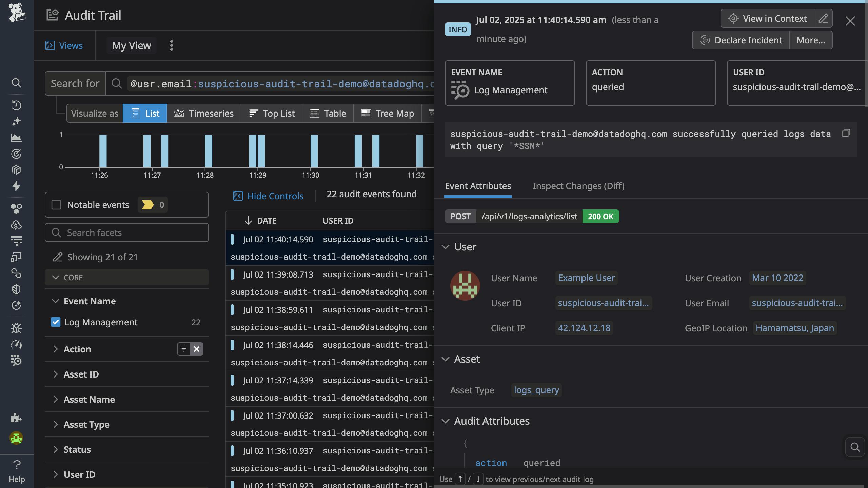Open the Error Tracking bug icon
This screenshot has height=488, width=868.
[16, 328]
